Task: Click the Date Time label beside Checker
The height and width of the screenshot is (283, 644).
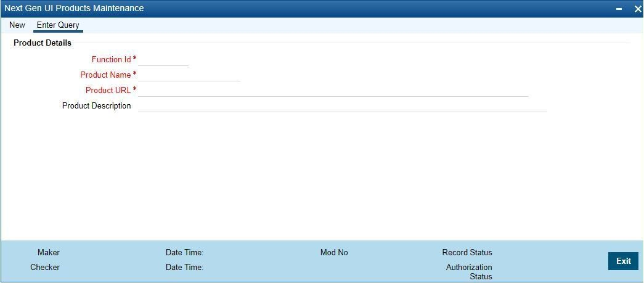Action: point(184,268)
